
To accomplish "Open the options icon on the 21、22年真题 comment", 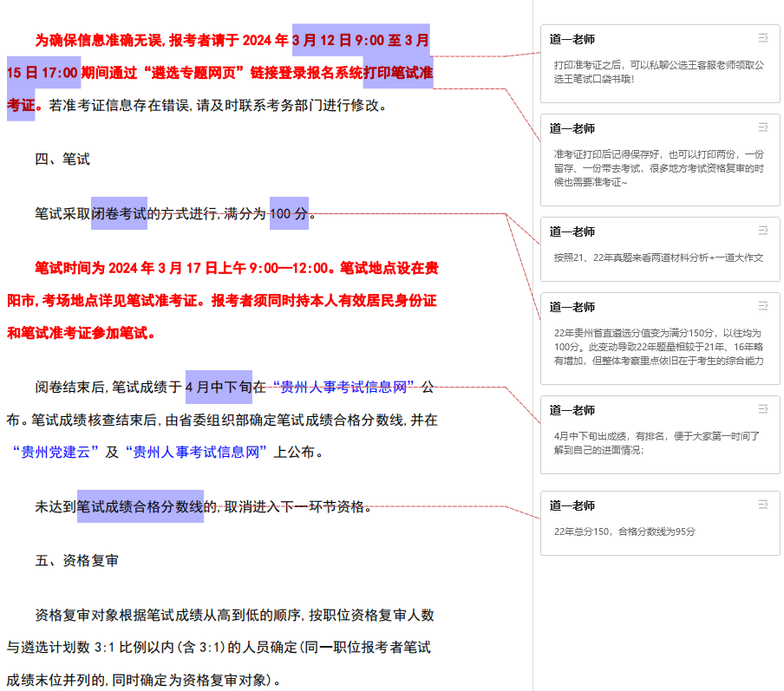I will click(x=762, y=231).
